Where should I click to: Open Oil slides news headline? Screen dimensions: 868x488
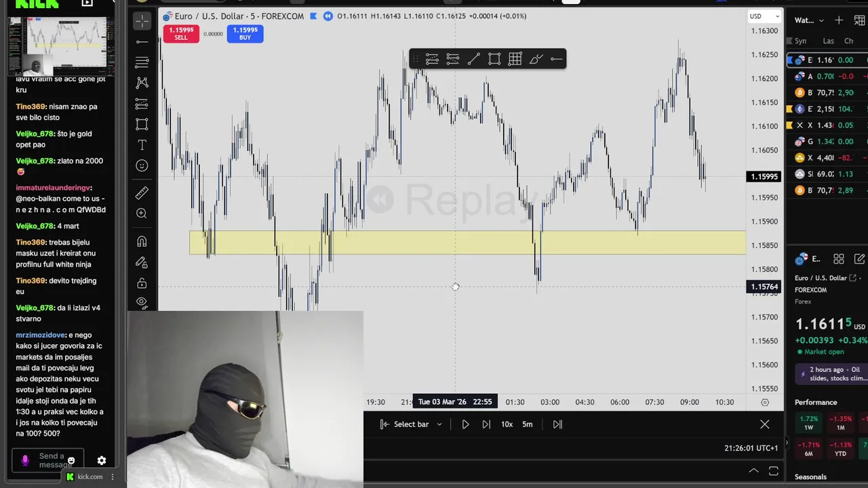[833, 374]
